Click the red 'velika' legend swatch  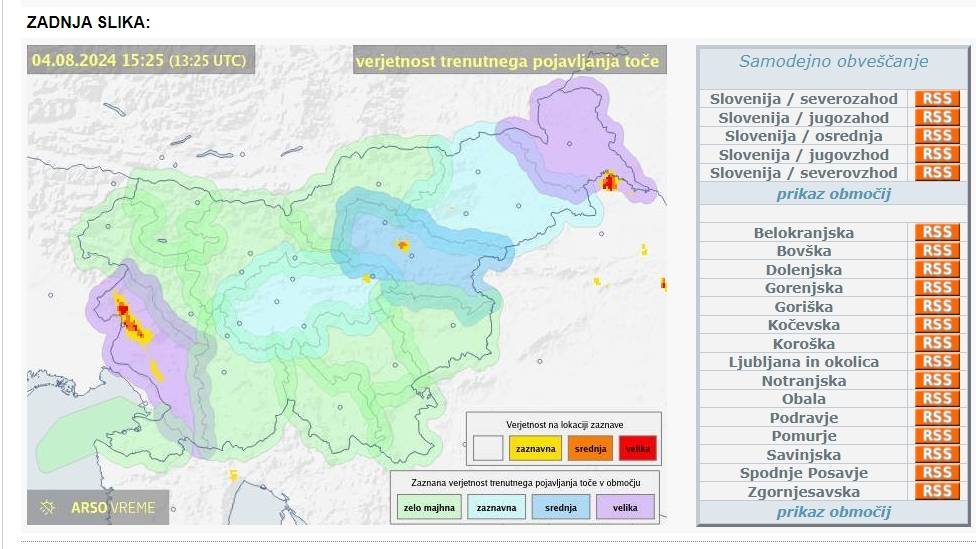pyautogui.click(x=637, y=448)
